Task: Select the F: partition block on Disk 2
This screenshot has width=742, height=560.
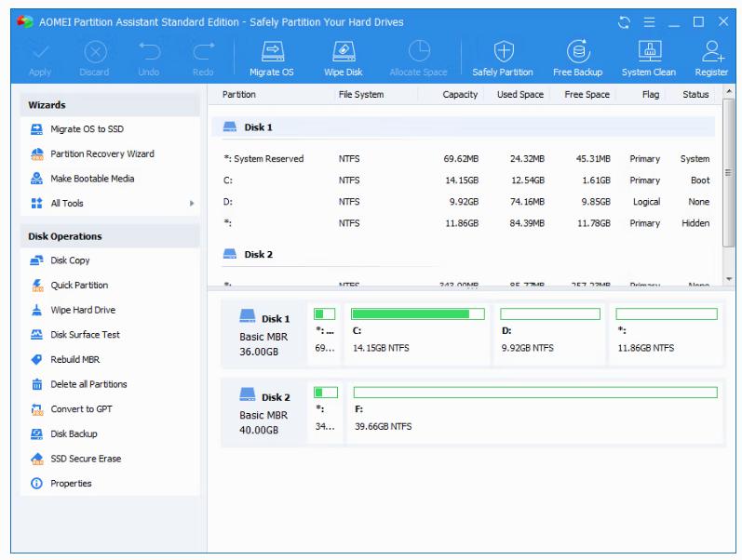Action: [x=534, y=409]
